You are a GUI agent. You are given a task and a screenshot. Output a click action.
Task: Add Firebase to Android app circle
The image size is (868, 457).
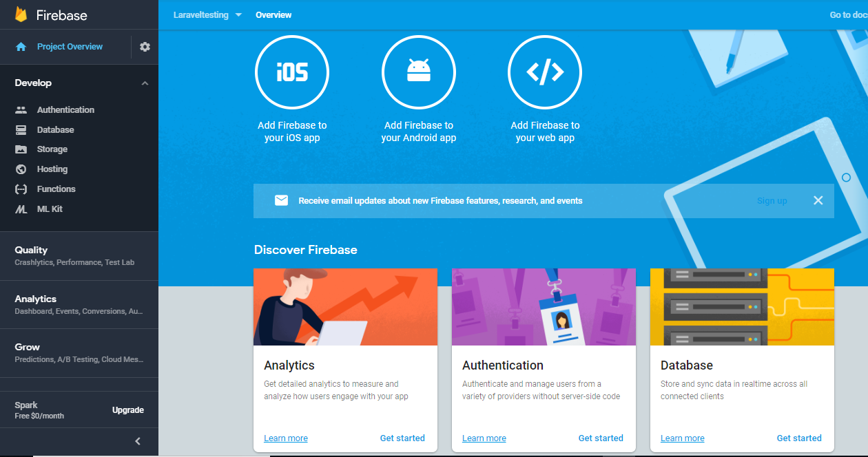[x=419, y=72]
